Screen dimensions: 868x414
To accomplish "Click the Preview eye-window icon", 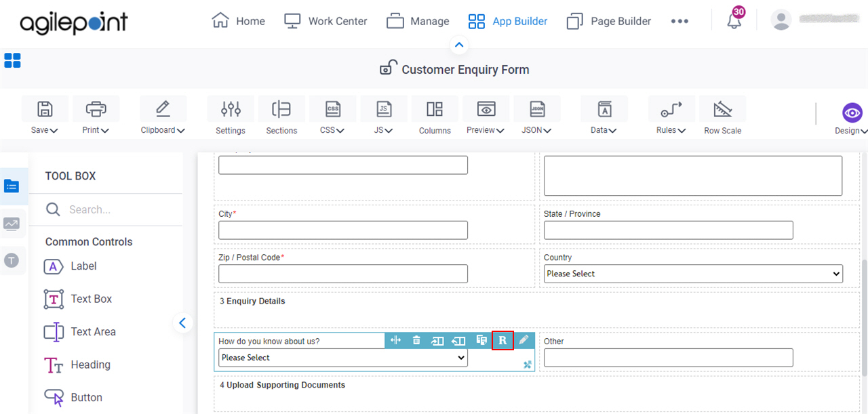I will (486, 109).
